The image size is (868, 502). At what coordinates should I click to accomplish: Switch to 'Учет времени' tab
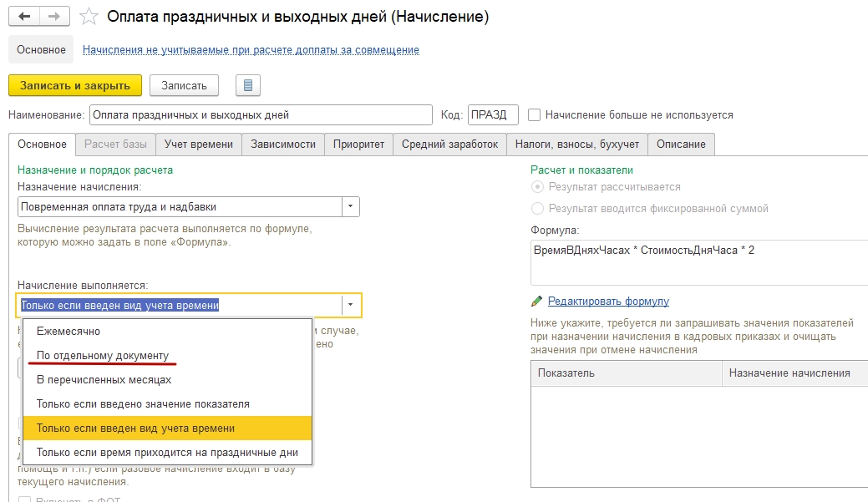(x=199, y=145)
